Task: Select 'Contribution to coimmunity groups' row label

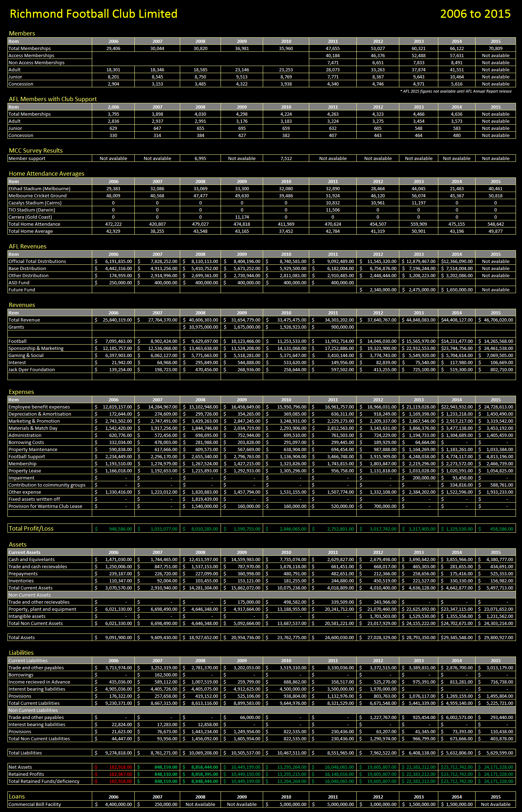Action: click(x=47, y=485)
